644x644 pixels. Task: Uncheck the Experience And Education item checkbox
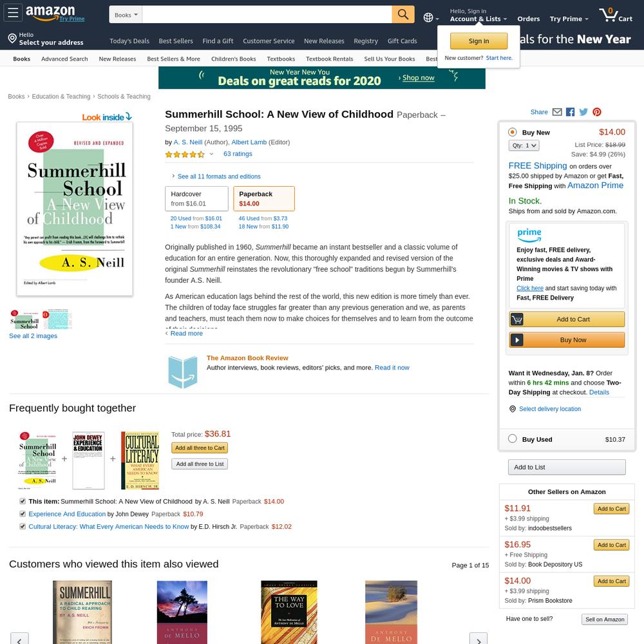click(x=23, y=514)
